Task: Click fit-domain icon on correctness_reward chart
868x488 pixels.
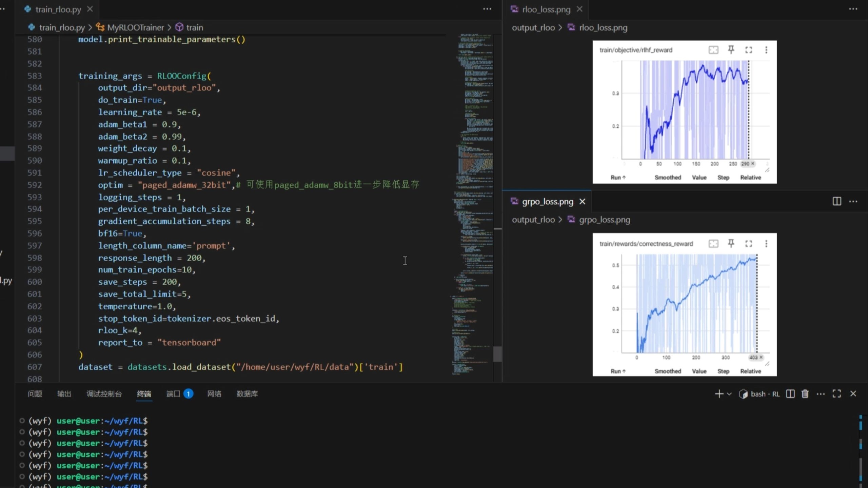Action: (x=713, y=244)
